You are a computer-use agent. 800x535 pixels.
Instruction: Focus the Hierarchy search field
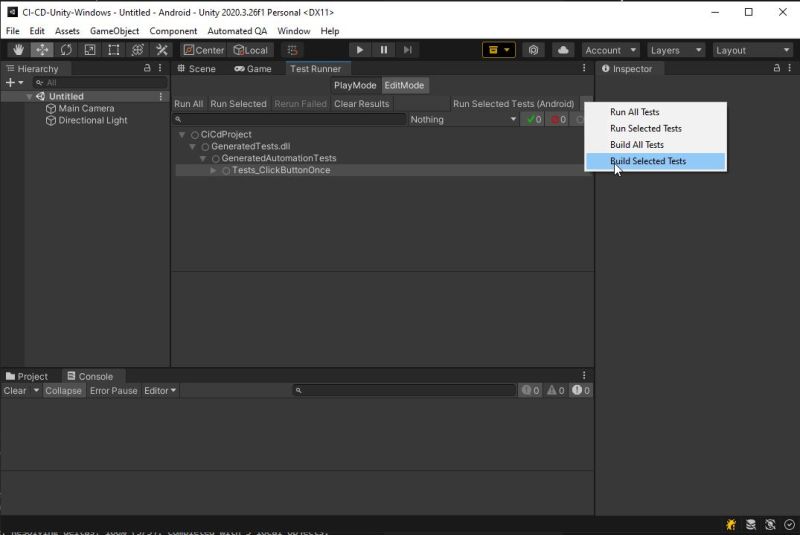pyautogui.click(x=100, y=82)
